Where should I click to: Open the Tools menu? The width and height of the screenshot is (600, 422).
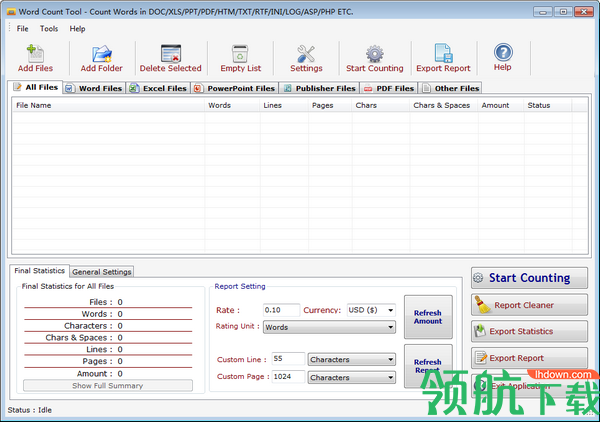click(x=49, y=29)
